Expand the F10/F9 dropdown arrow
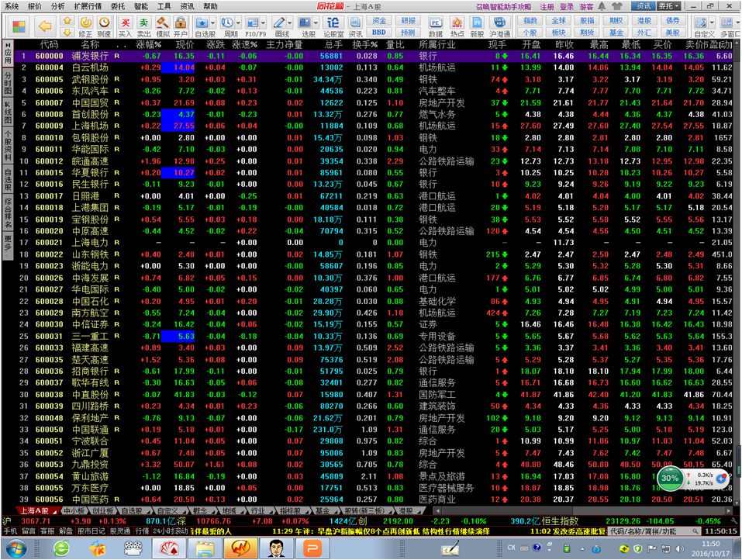The image size is (742, 560). [x=263, y=22]
